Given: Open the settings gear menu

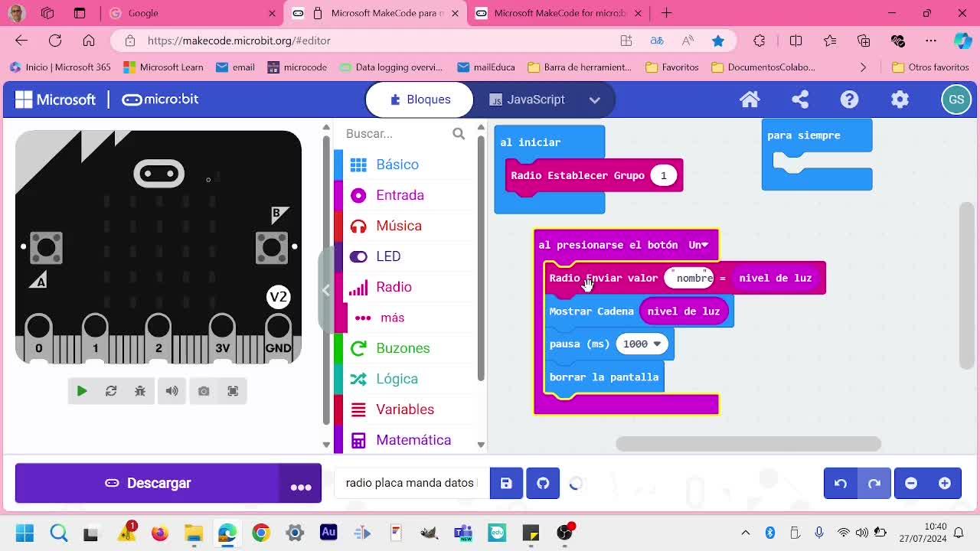Looking at the screenshot, I should coord(900,99).
